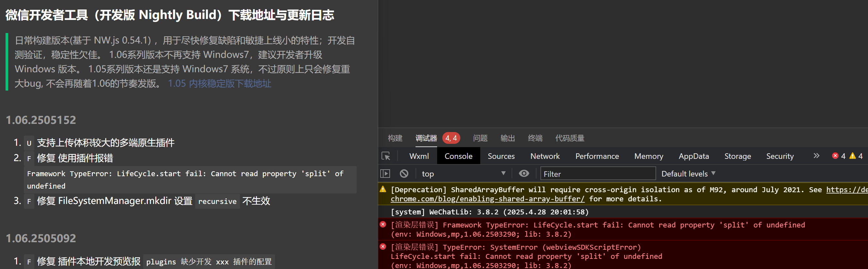
Task: Select the 问题 panel tab
Action: click(480, 138)
